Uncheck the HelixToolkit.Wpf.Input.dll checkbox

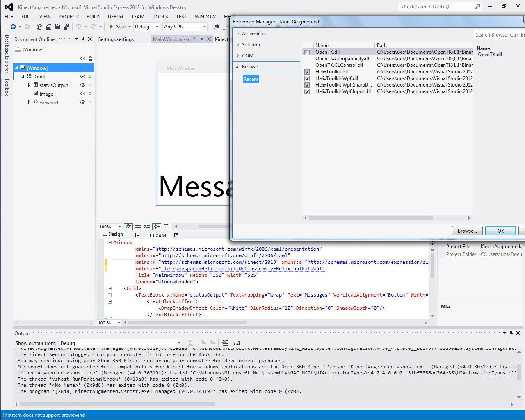coord(307,91)
